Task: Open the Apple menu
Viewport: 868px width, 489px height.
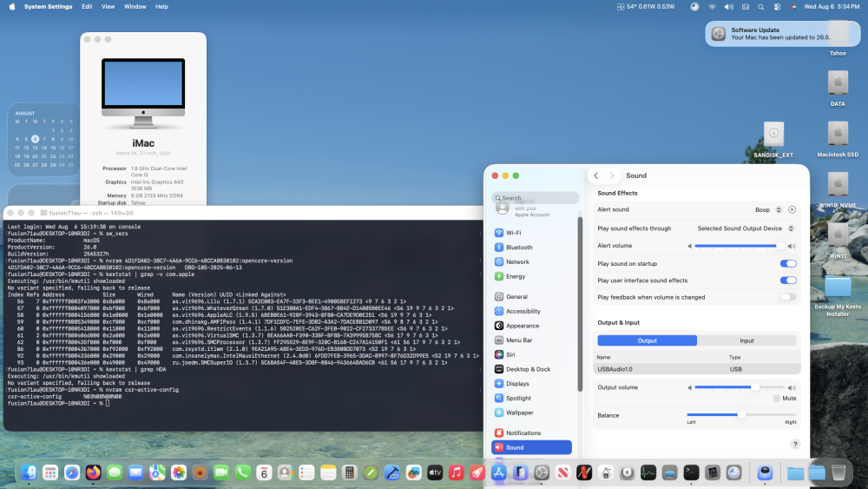Action: tap(12, 7)
